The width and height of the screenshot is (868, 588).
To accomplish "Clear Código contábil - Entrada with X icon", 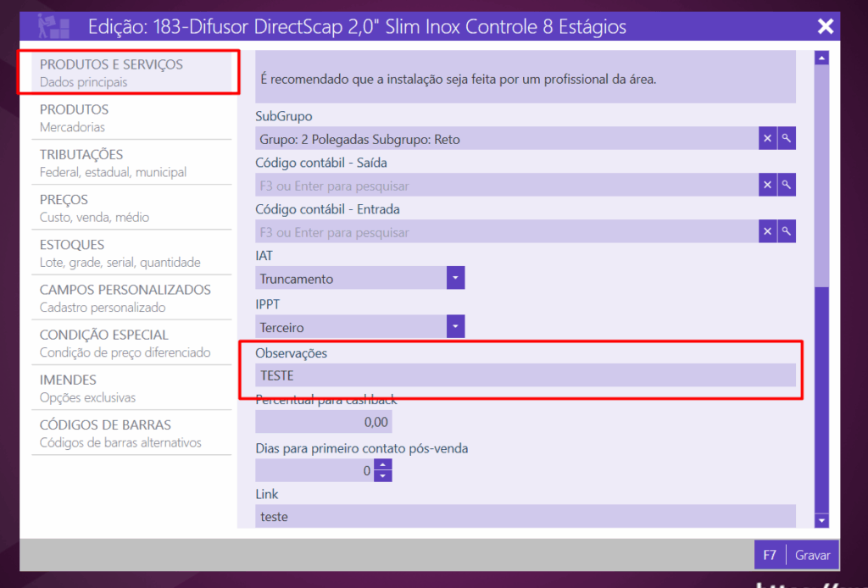I will (767, 231).
